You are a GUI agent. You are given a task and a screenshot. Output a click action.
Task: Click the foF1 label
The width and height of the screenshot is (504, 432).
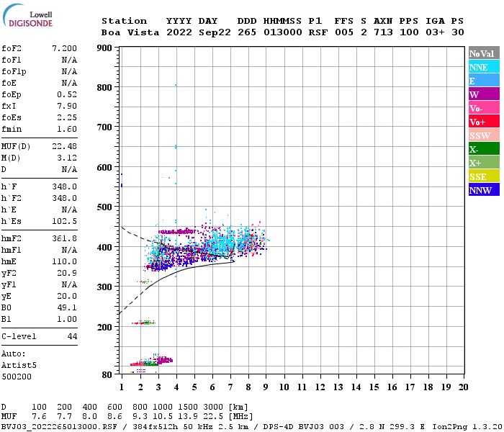pos(12,60)
